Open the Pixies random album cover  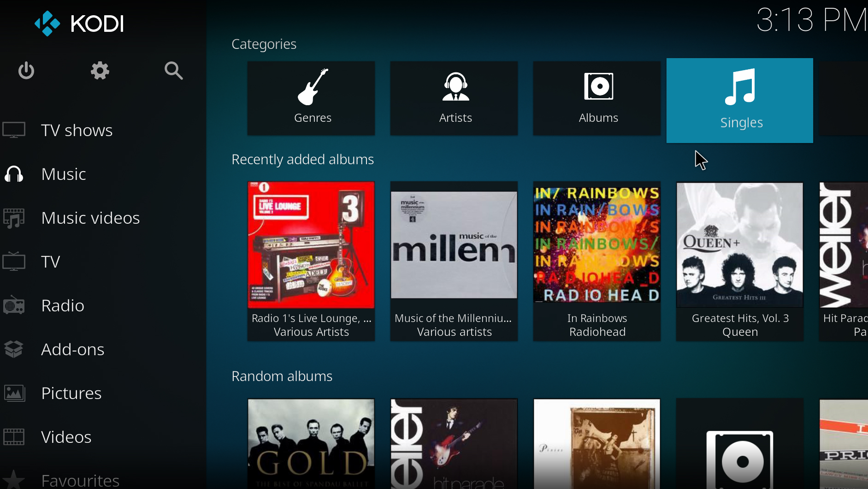click(597, 444)
